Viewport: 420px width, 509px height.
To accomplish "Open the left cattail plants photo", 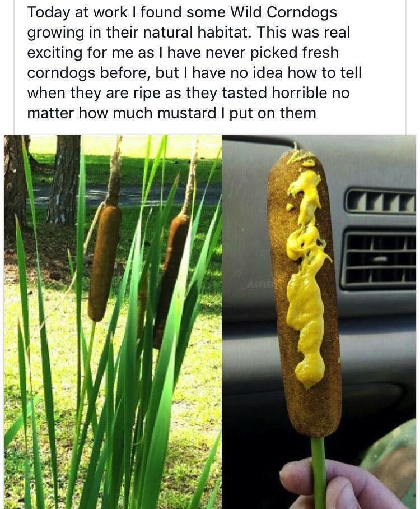I will coord(113,322).
